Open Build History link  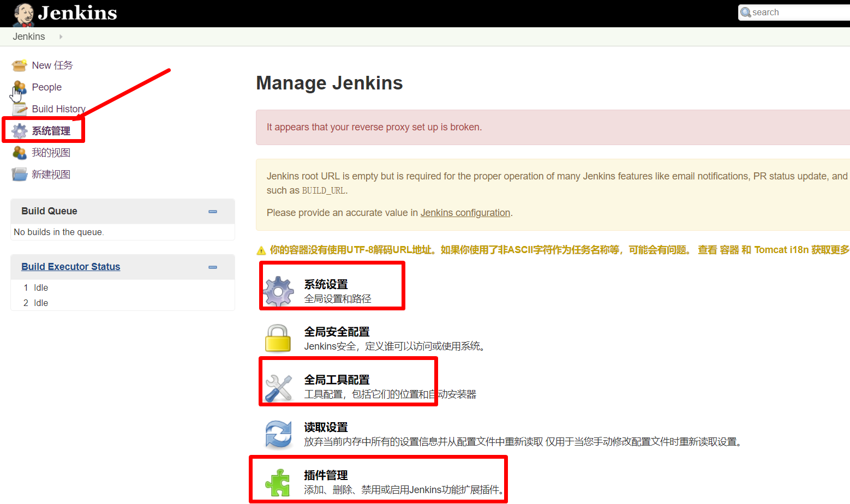click(x=58, y=109)
